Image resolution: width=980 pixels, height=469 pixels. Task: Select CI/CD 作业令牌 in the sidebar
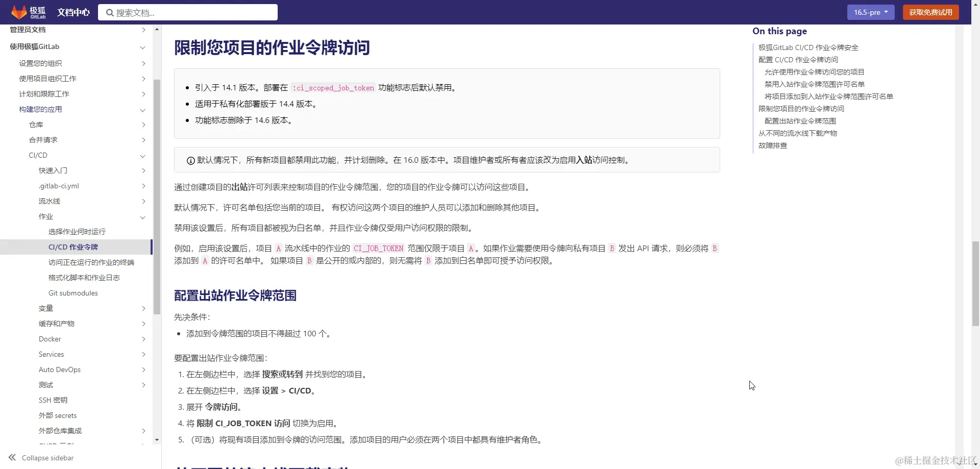point(73,247)
